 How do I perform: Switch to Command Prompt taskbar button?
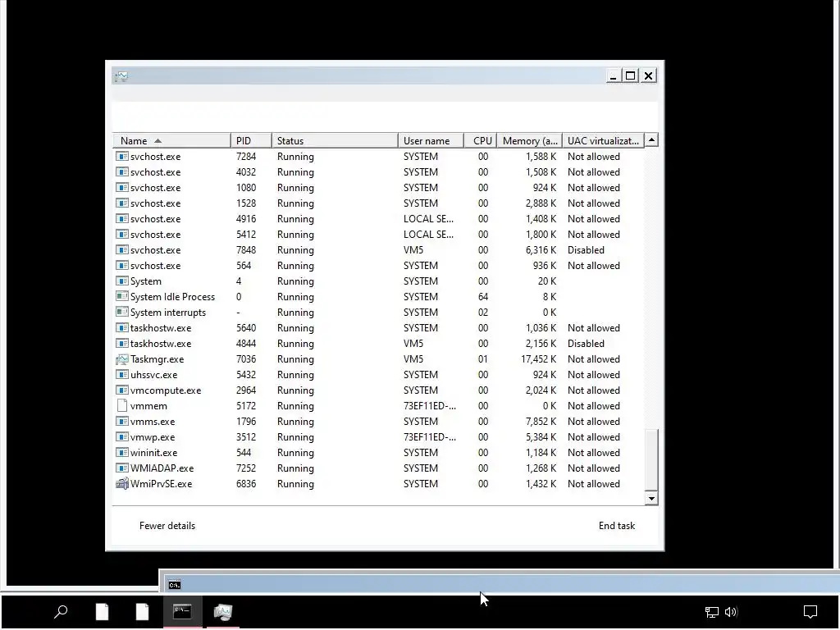point(182,612)
